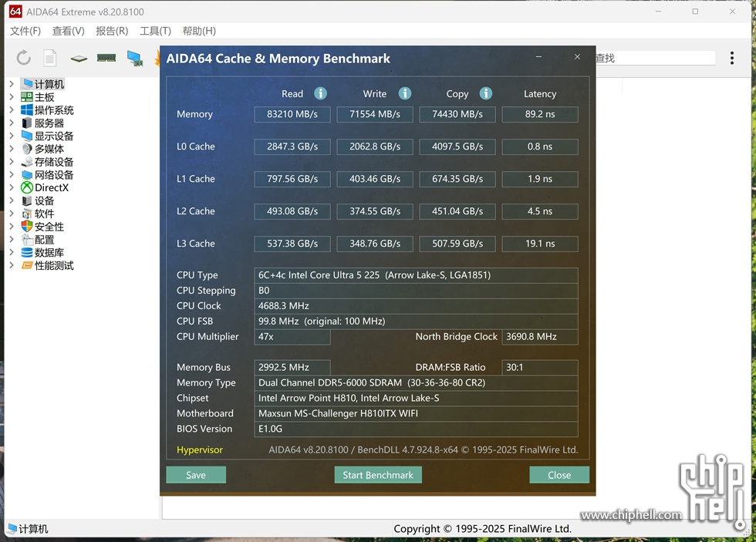This screenshot has width=756, height=542.
Task: Click the L0 Cache Copy value 4097.5 GB/s
Action: tap(457, 146)
